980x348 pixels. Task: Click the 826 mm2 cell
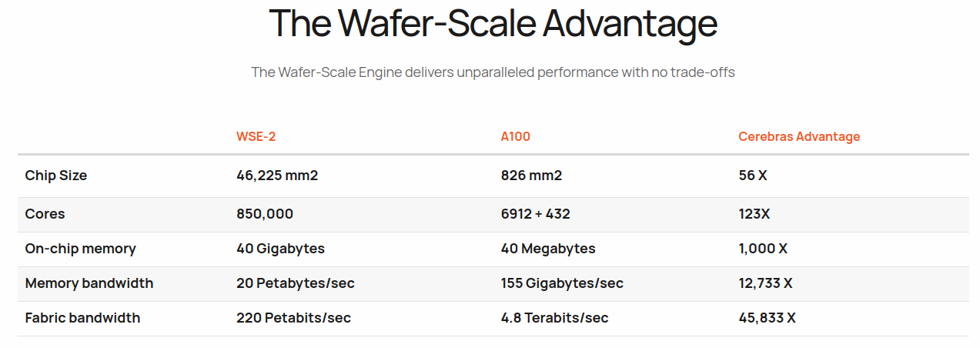531,176
